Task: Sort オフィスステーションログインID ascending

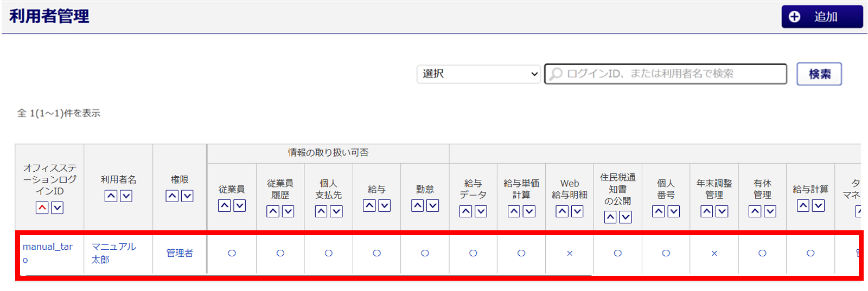Action: pyautogui.click(x=42, y=208)
